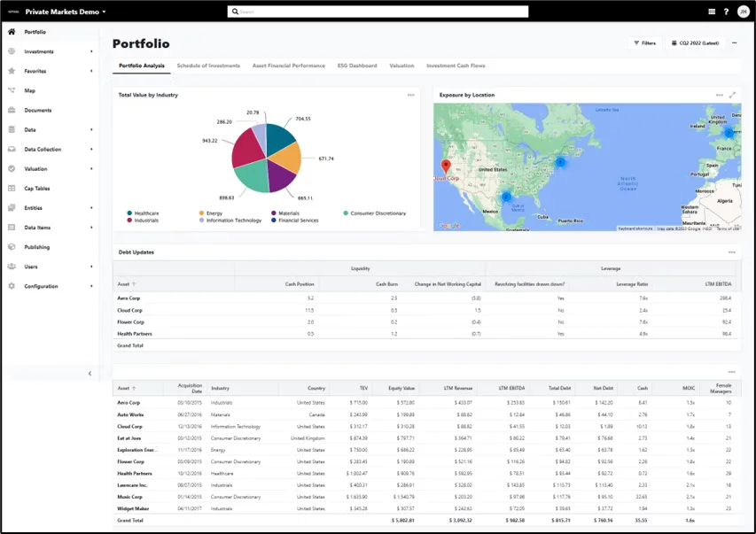Viewport: 756px width, 534px height.
Task: Click inside the top search field
Action: 379,11
